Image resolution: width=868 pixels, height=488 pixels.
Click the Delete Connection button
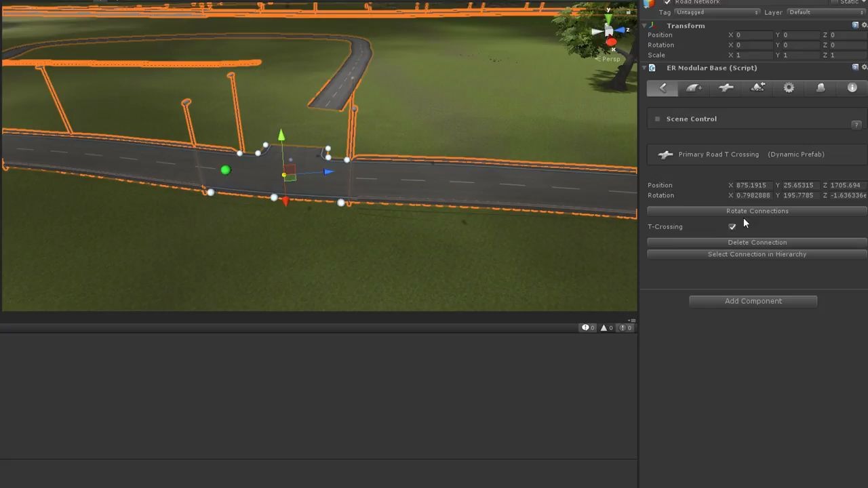757,242
